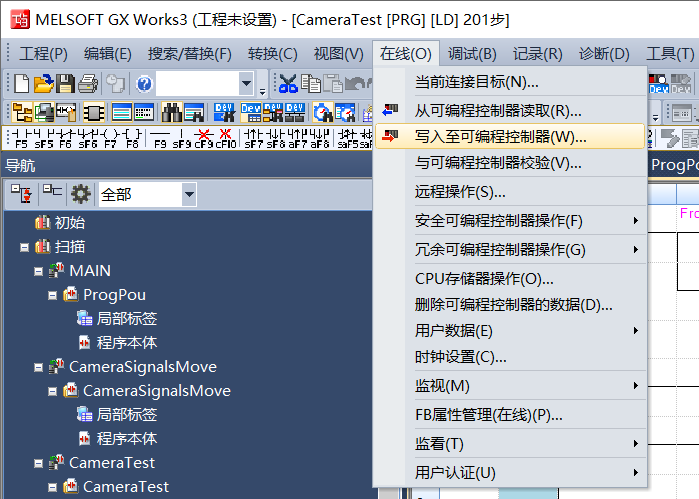
Task: Click the Print icon
Action: click(88, 83)
